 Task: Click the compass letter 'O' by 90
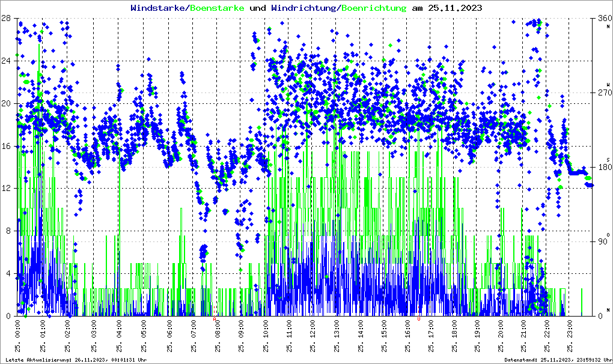pos(608,235)
